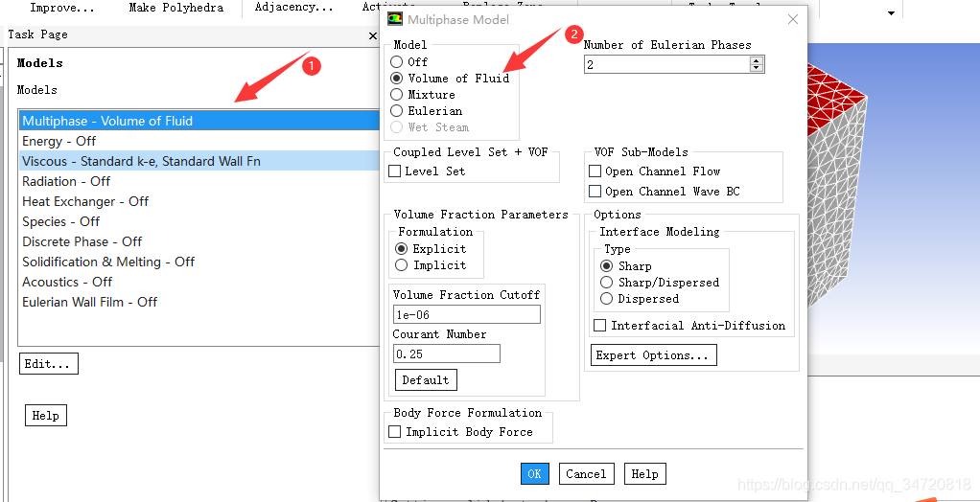Viewport: 980px width, 502px height.
Task: Open the toolbar overflow dropdown arrow
Action: [891, 13]
